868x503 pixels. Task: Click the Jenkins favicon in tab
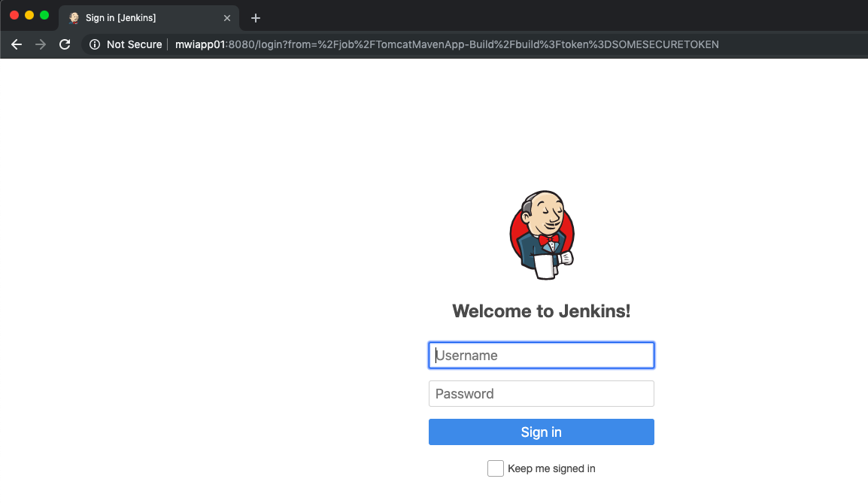point(74,18)
